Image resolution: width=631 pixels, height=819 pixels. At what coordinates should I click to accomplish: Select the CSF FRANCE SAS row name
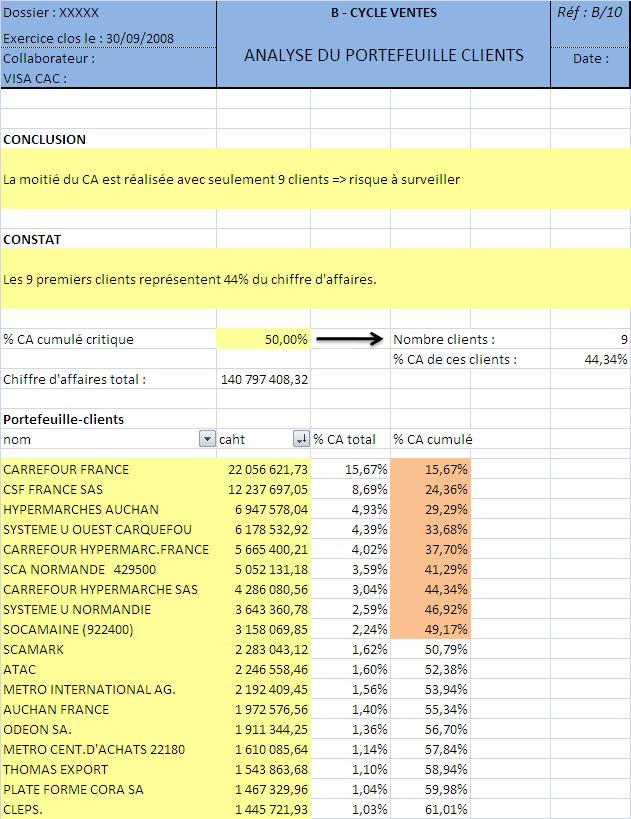pos(109,489)
